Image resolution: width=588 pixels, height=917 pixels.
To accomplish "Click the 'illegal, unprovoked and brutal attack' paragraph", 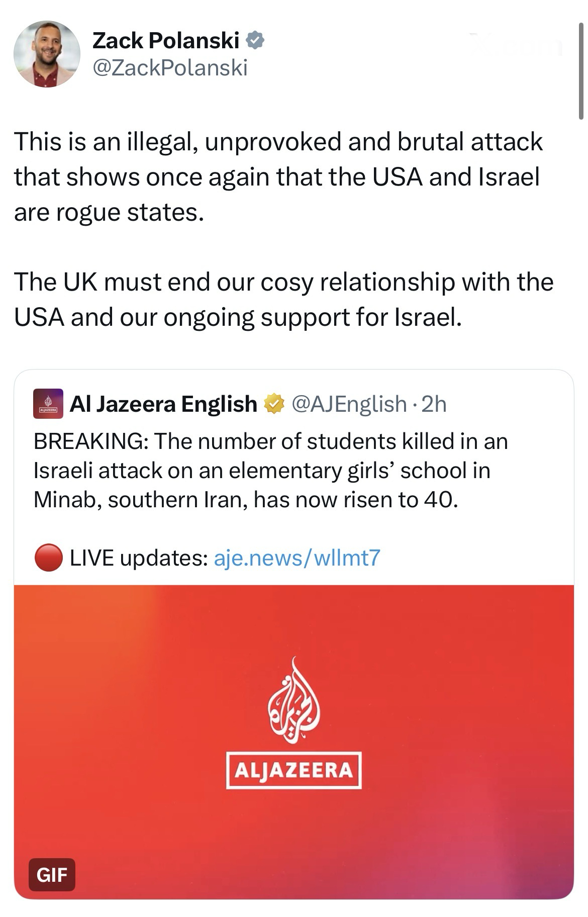I will pos(278,176).
